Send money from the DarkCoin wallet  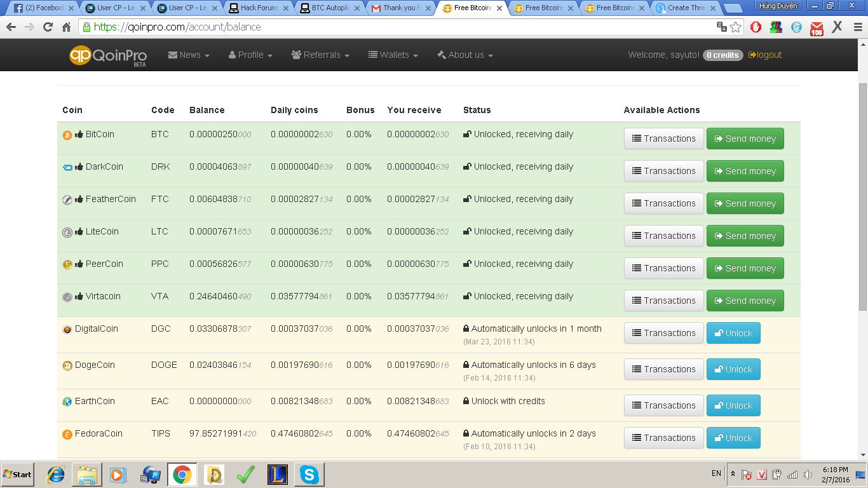745,171
